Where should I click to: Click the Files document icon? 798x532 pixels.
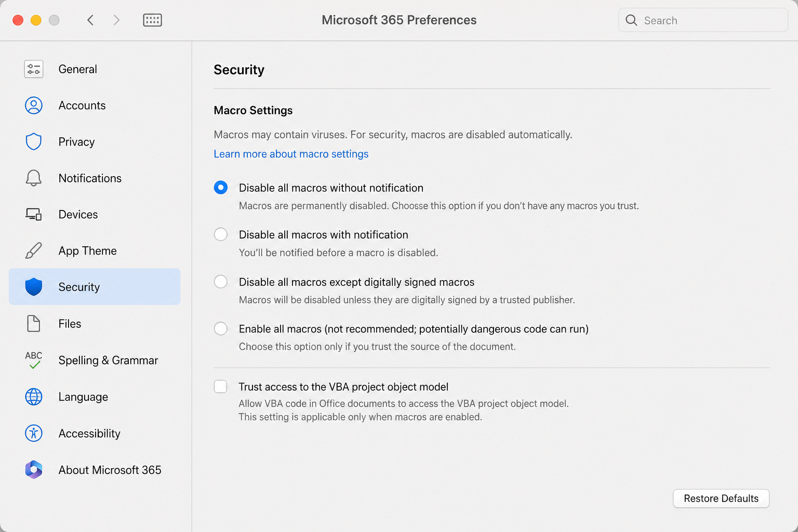pos(34,323)
